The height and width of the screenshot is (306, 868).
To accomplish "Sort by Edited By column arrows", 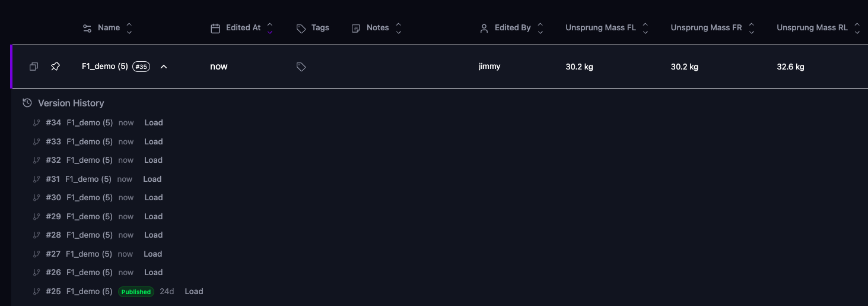I will click(x=540, y=28).
